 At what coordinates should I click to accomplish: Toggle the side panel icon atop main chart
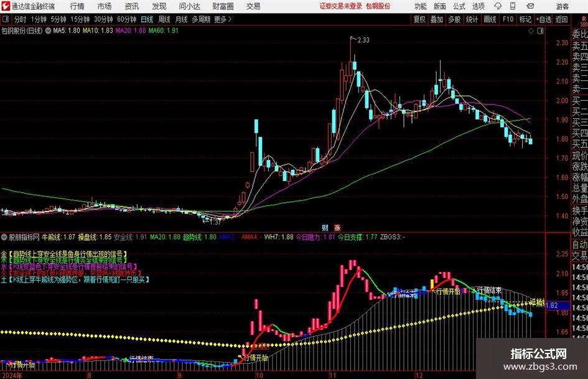pyautogui.click(x=540, y=31)
